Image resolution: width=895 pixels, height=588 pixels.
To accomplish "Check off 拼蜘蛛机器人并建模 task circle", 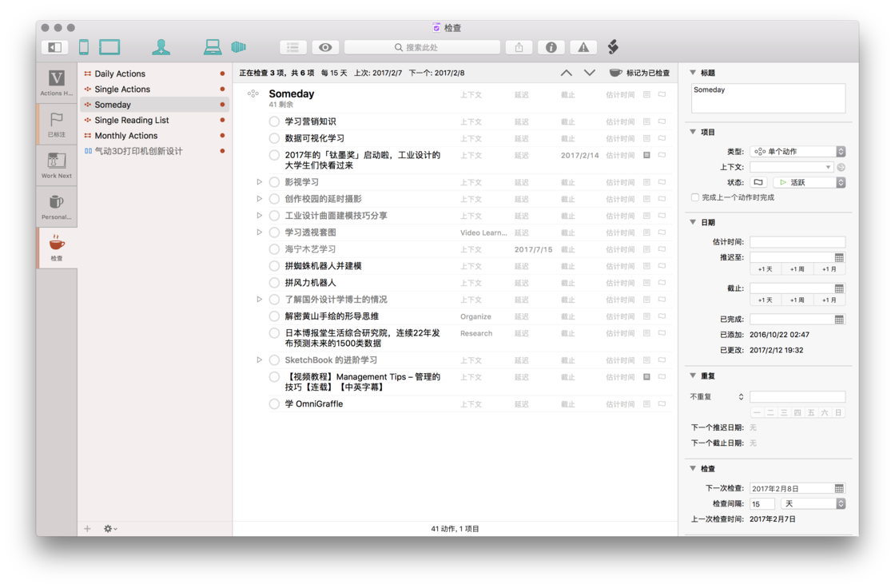I will pyautogui.click(x=274, y=266).
